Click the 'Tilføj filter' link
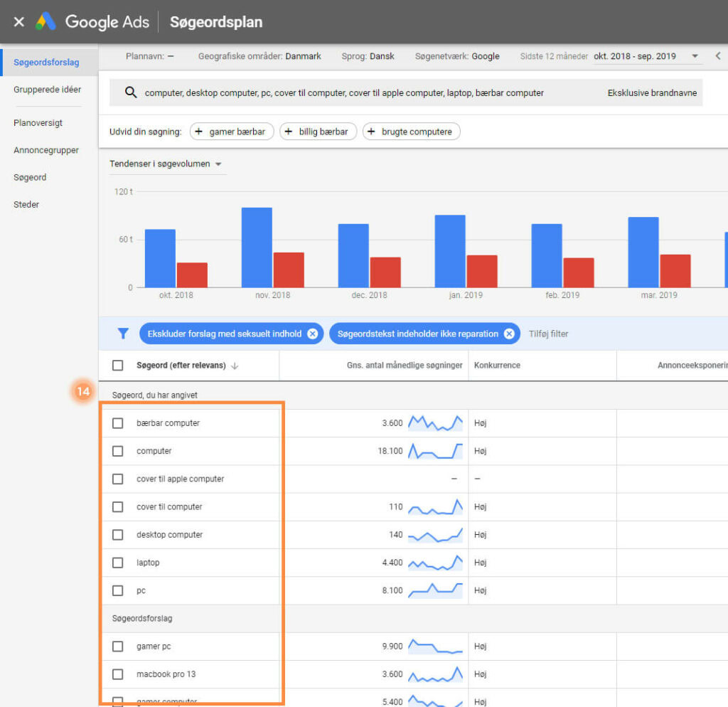The height and width of the screenshot is (707, 728). pos(548,334)
